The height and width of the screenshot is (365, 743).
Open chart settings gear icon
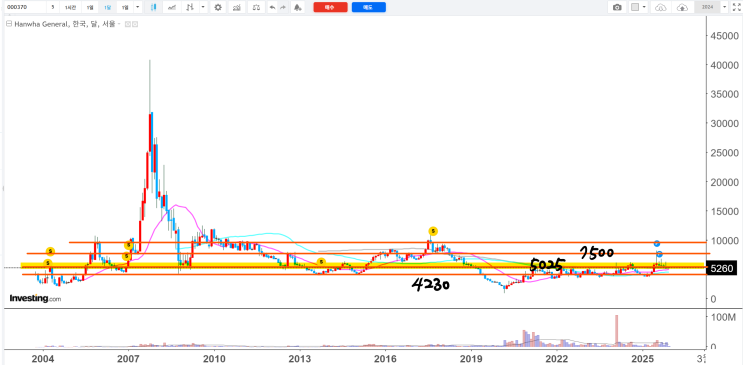tap(217, 7)
